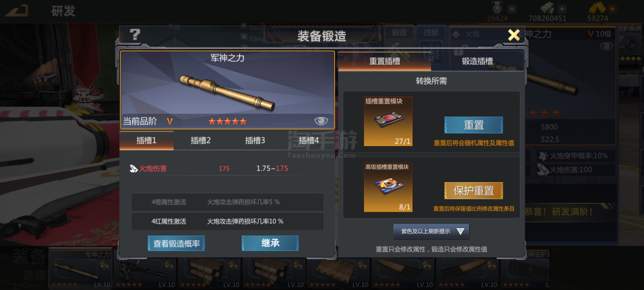Click the 火炮伤害 attribute icon
This screenshot has height=290, width=644.
tap(134, 169)
